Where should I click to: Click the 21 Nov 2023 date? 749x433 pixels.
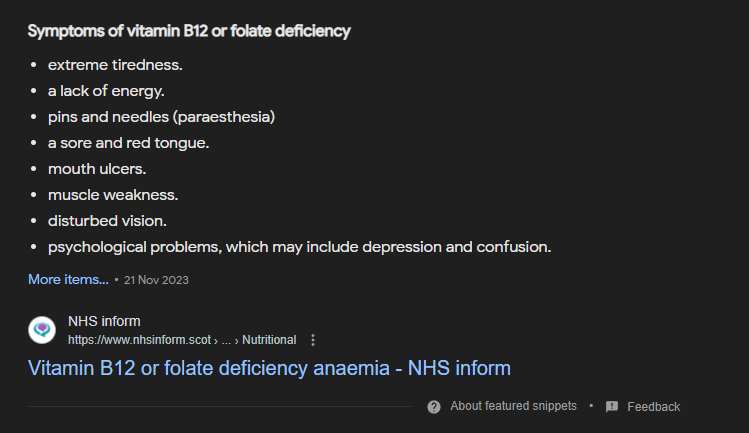point(156,280)
